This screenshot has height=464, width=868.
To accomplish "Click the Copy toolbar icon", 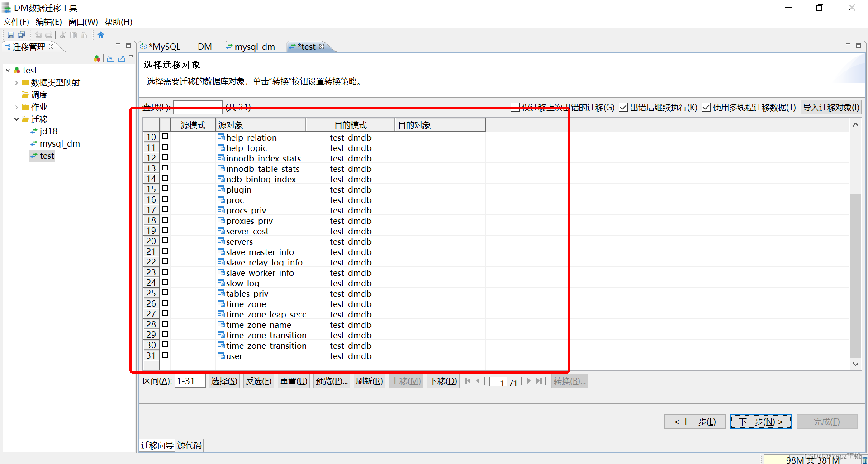I will (73, 35).
